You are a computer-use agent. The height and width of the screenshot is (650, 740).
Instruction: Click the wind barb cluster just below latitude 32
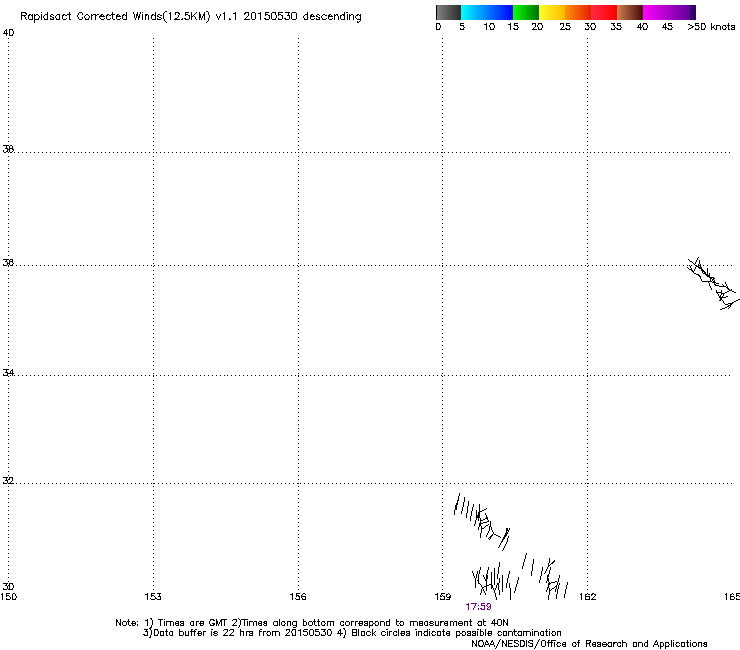pyautogui.click(x=482, y=522)
